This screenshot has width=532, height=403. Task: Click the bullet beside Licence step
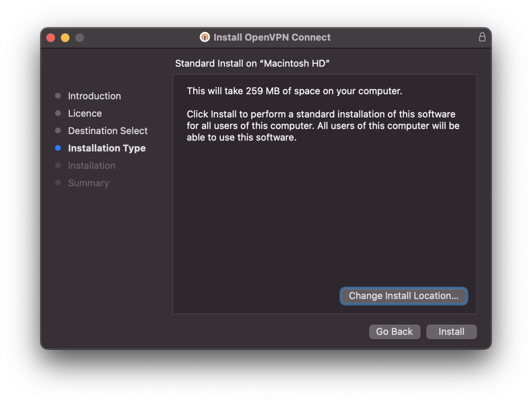58,113
